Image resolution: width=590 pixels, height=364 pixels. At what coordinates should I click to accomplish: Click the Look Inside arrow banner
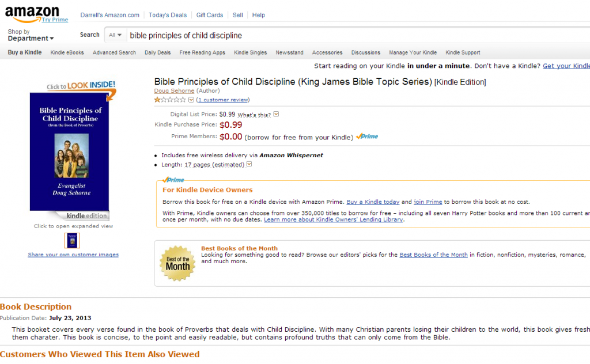coord(81,87)
